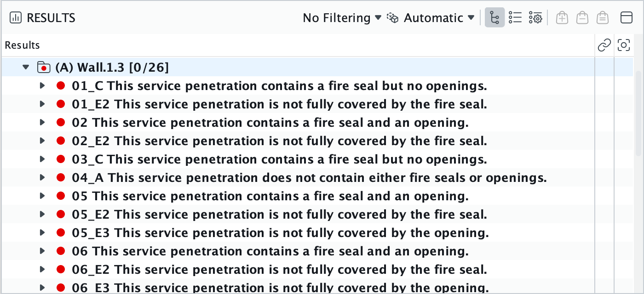Click the Results panel window layout icon
The width and height of the screenshot is (644, 294).
tap(627, 18)
